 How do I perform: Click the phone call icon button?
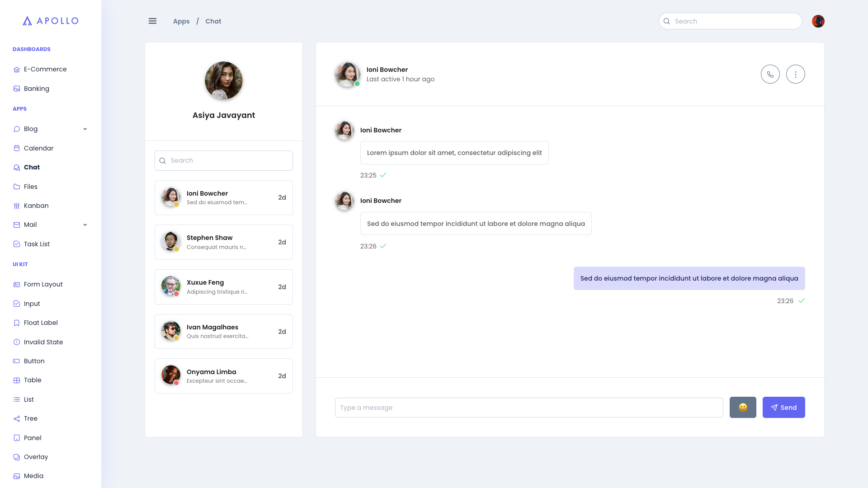(770, 74)
